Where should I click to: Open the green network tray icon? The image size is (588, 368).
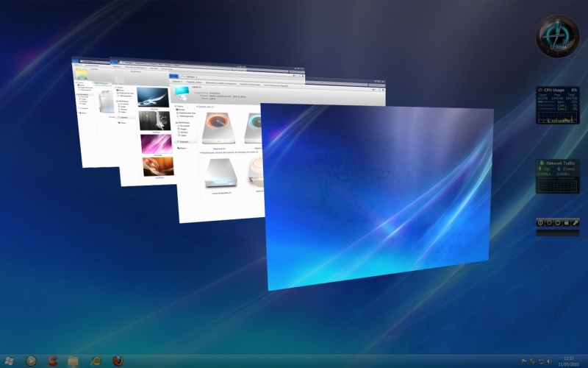coord(532,361)
